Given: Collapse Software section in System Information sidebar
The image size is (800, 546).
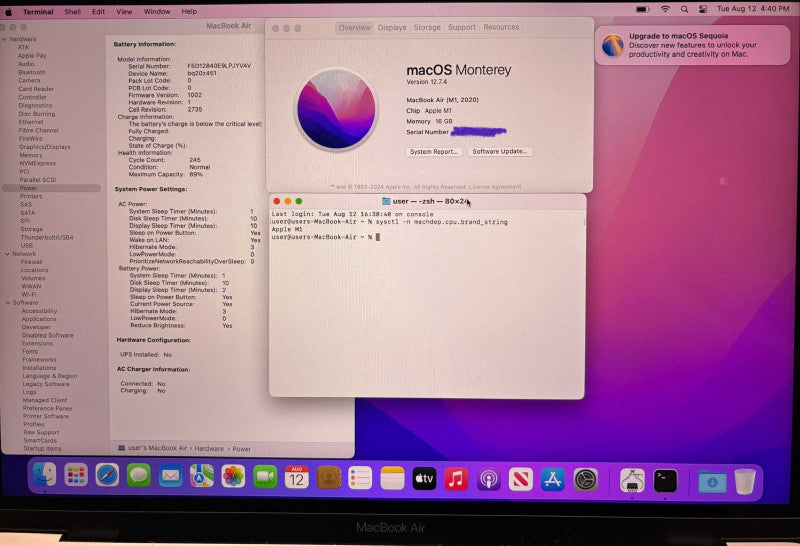Looking at the screenshot, I should click(x=8, y=303).
